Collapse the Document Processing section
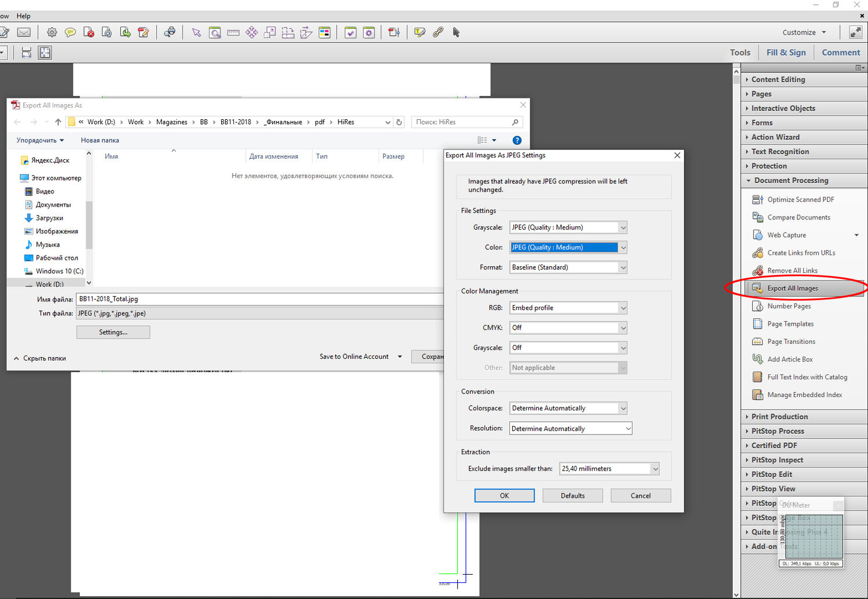This screenshot has height=599, width=868. coord(790,181)
